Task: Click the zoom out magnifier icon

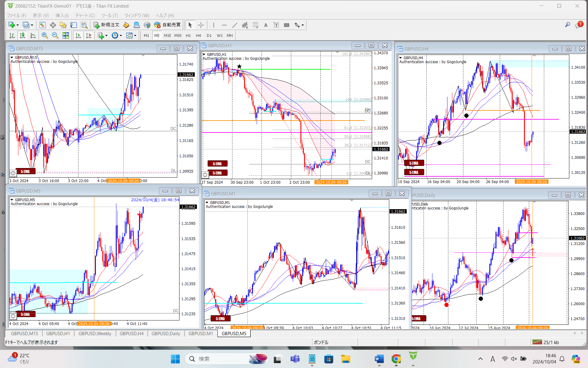Action: 55,36
